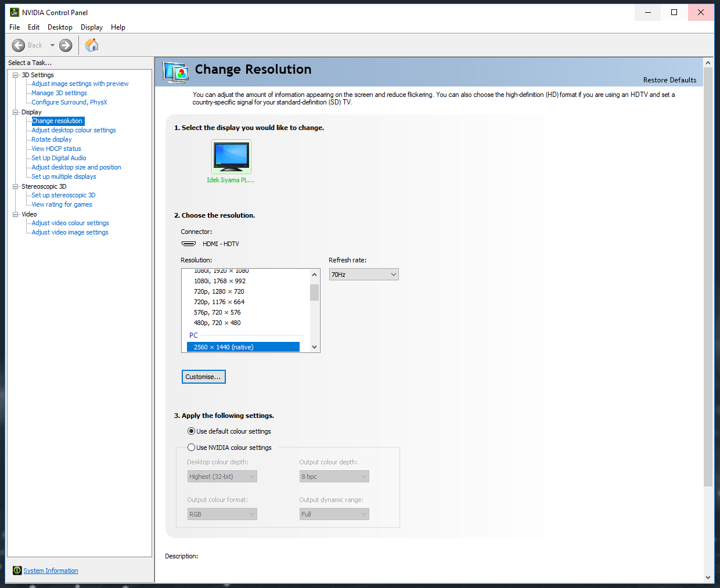Open the Back history dropdown arrow
The height and width of the screenshot is (588, 720).
tap(52, 45)
